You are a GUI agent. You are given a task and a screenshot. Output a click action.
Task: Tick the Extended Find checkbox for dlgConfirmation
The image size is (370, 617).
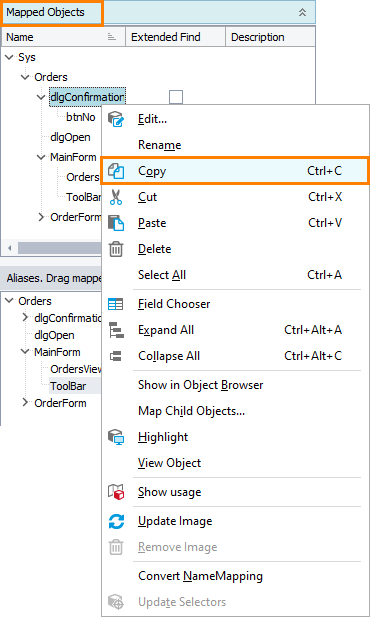click(x=176, y=97)
